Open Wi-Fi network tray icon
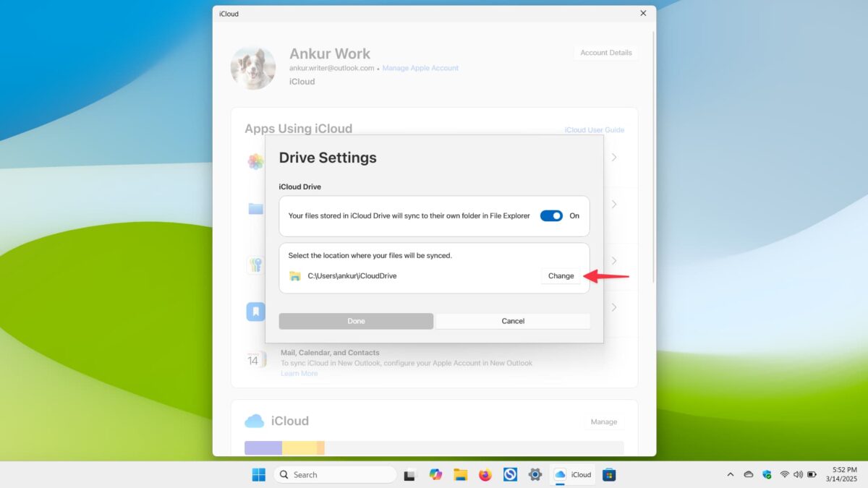Viewport: 868px width, 488px height. [785, 474]
